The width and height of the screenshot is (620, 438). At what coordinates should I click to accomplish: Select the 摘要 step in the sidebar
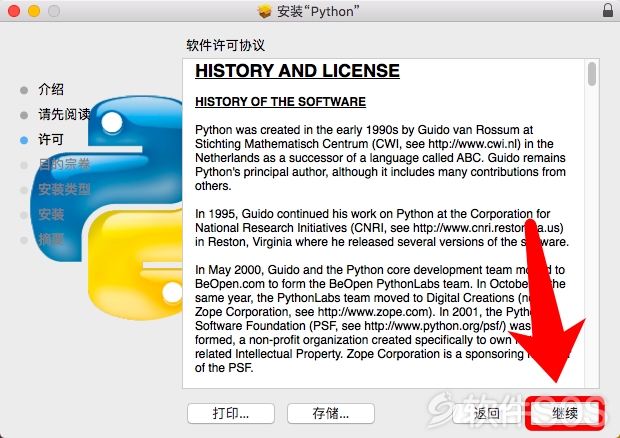[x=51, y=239]
